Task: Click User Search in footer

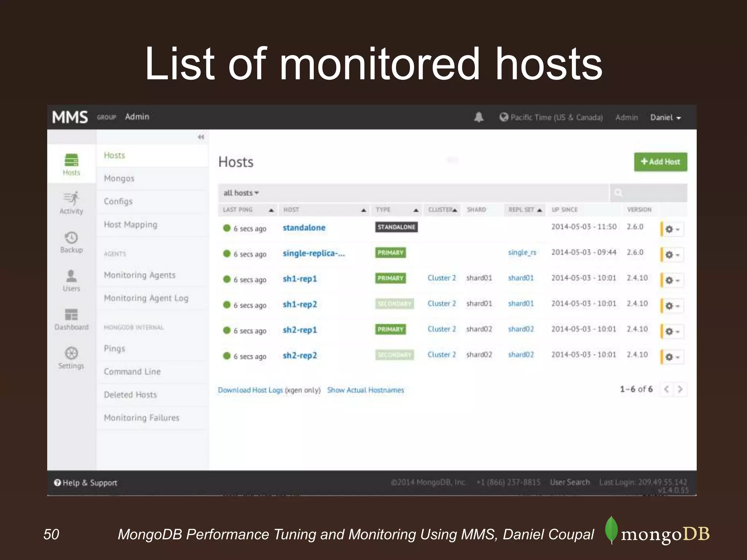Action: point(570,482)
